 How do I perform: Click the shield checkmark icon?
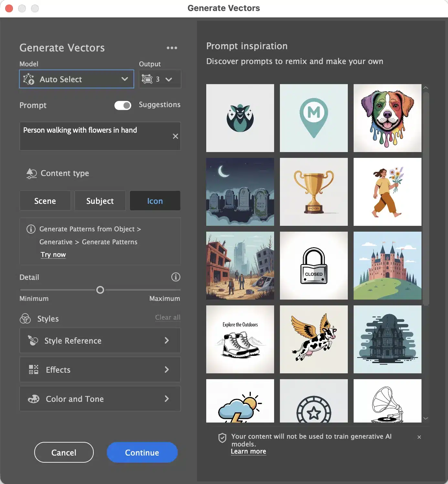coord(222,438)
